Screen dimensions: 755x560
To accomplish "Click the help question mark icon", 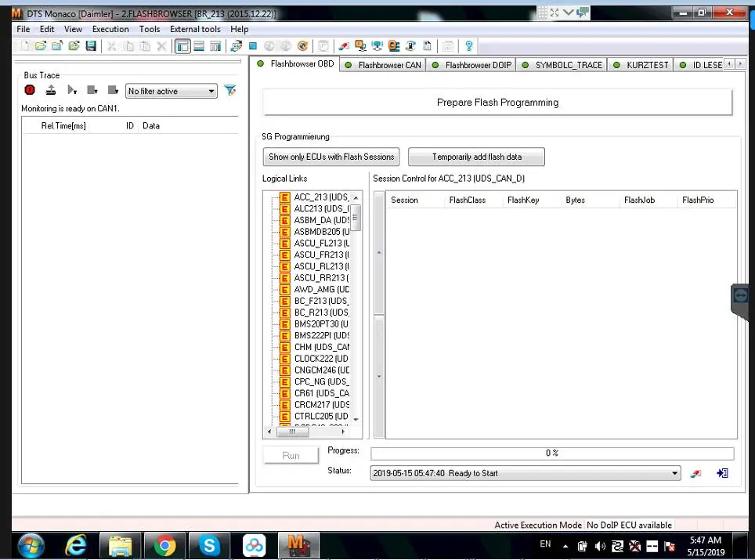I will [x=468, y=46].
